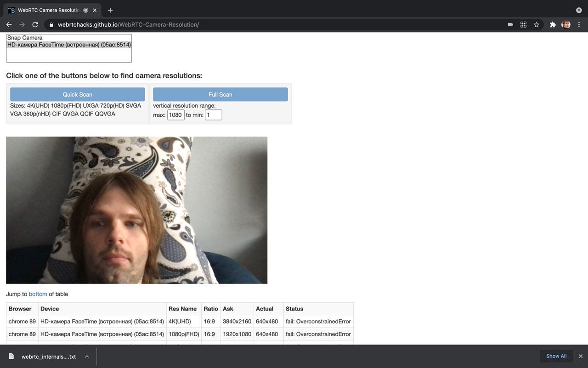
Task: Click the browser forward arrow
Action: [22, 24]
